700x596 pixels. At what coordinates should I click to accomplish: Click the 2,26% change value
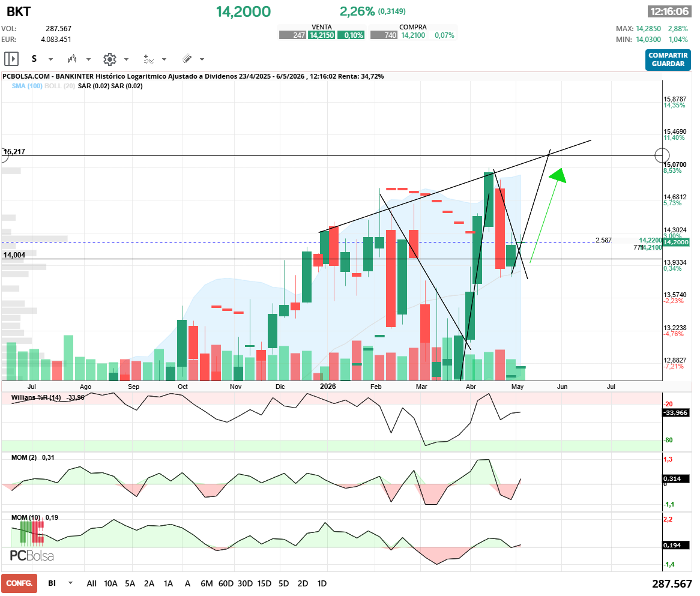pos(357,11)
